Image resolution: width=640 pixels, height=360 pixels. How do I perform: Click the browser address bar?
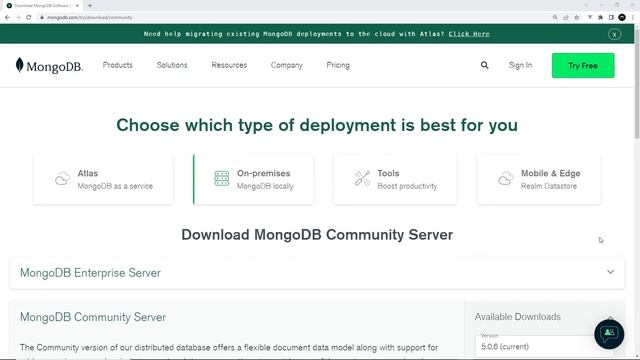point(294,18)
